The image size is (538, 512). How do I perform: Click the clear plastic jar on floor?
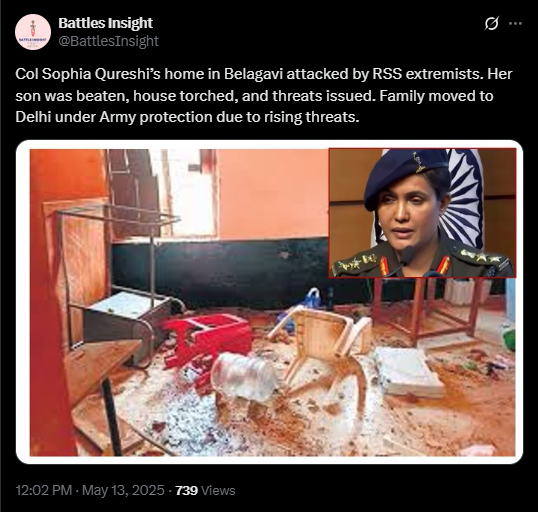tap(244, 376)
